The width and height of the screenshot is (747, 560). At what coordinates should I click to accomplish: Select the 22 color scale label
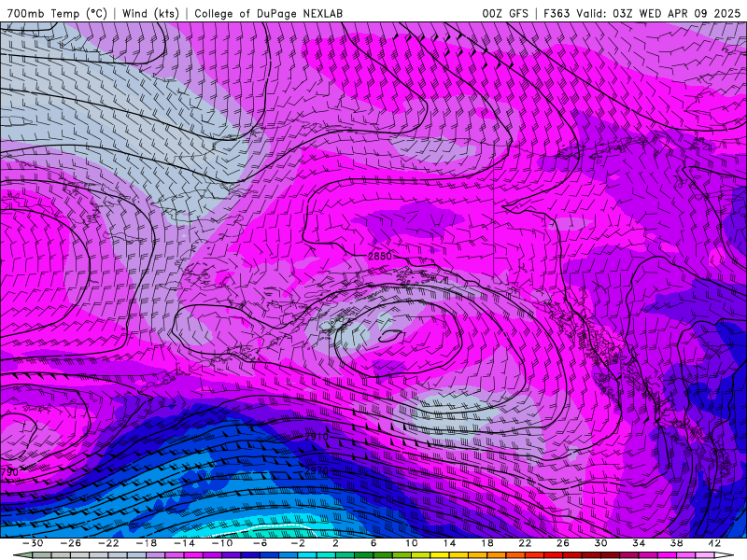[x=525, y=543]
